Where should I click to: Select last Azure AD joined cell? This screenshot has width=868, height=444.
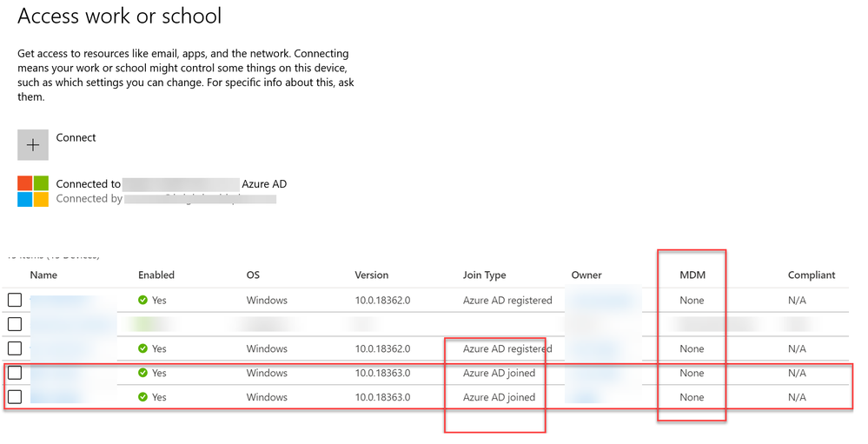(500, 397)
